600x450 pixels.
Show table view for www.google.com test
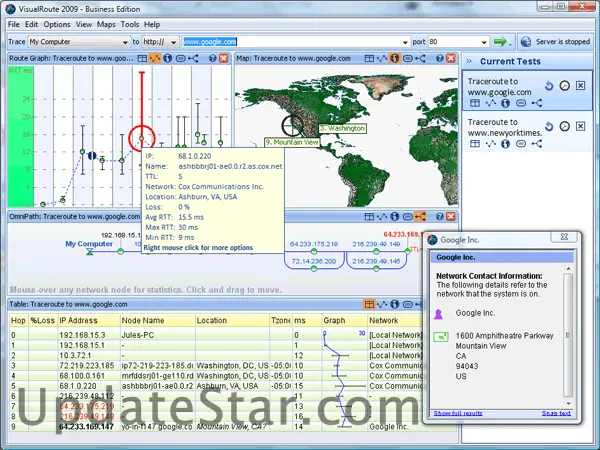coord(475,103)
